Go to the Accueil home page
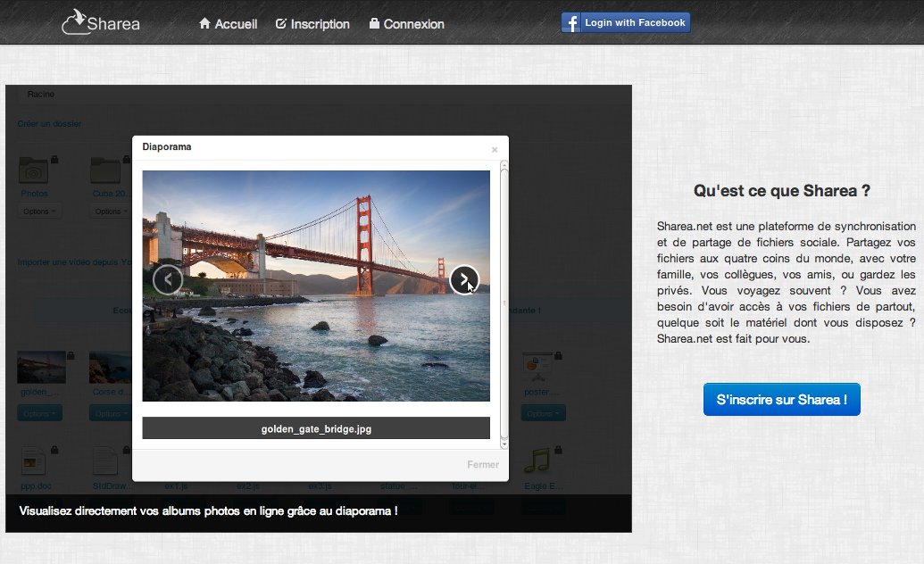This screenshot has height=564, width=924. pyautogui.click(x=228, y=24)
